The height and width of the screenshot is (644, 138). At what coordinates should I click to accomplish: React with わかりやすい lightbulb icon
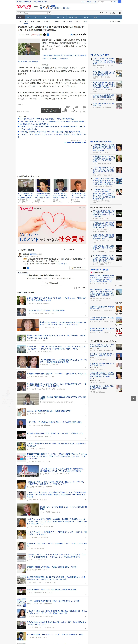pos(74,109)
